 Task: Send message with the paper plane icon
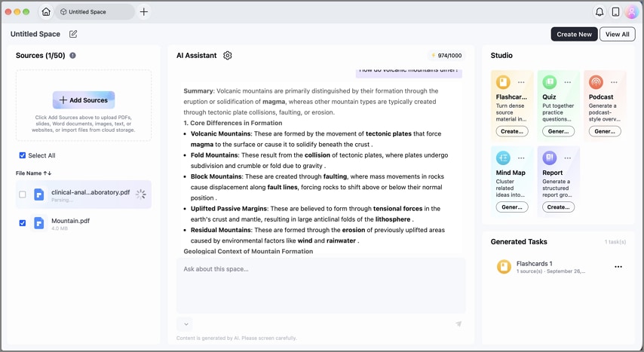click(458, 324)
